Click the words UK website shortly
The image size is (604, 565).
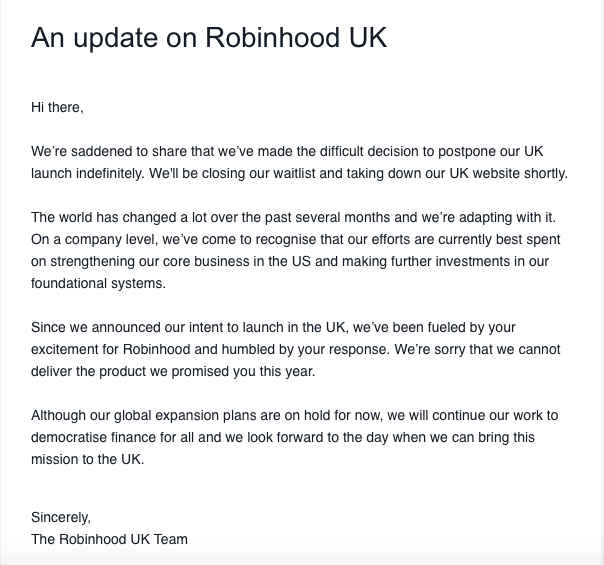click(508, 173)
